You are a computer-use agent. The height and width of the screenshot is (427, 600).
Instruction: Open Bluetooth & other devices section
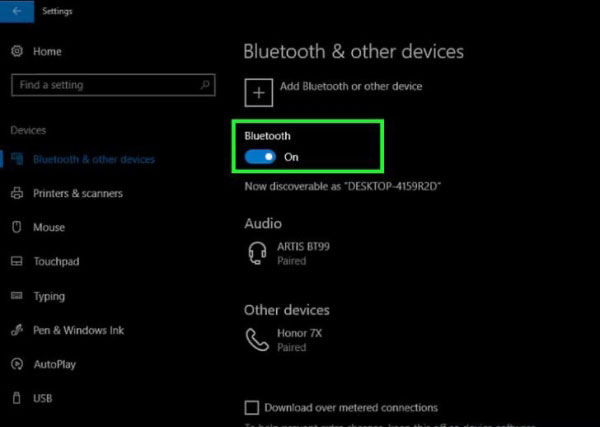(x=94, y=159)
